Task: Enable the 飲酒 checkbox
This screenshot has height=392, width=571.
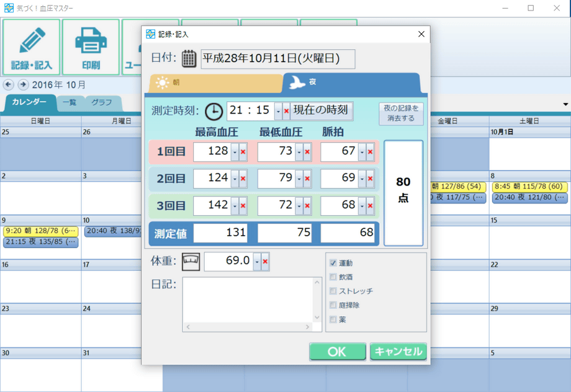Action: pos(333,277)
